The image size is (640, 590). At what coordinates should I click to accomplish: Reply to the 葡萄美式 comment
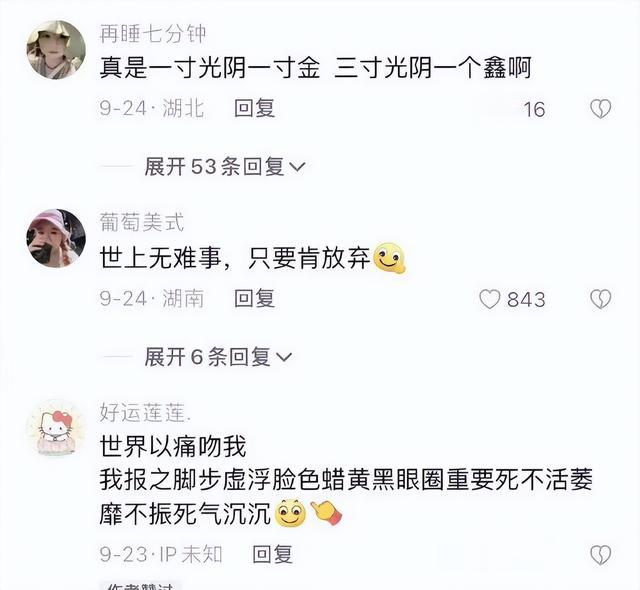(254, 299)
